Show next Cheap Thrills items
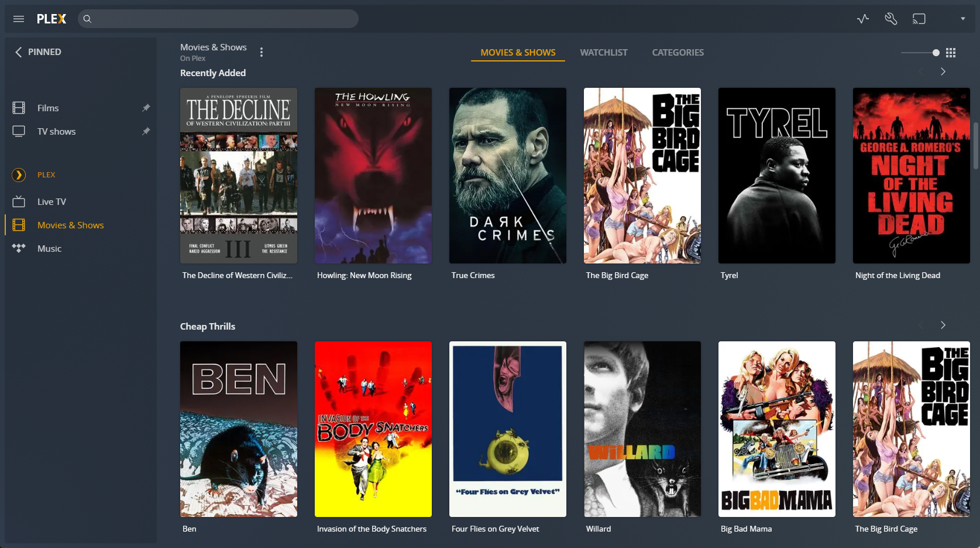 (943, 325)
